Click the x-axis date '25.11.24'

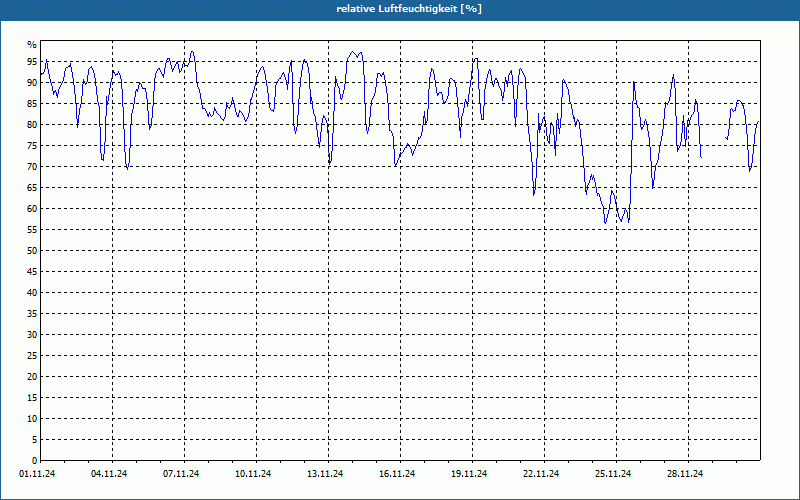[613, 474]
